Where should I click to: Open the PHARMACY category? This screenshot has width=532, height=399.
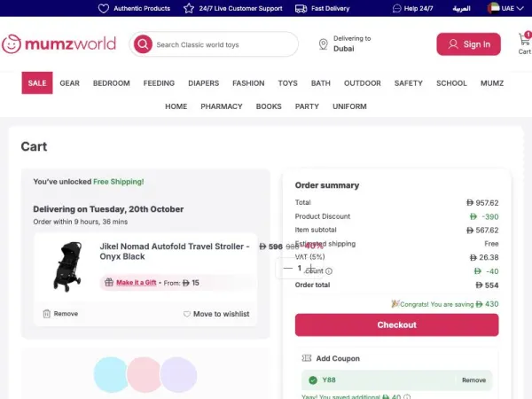pos(222,106)
